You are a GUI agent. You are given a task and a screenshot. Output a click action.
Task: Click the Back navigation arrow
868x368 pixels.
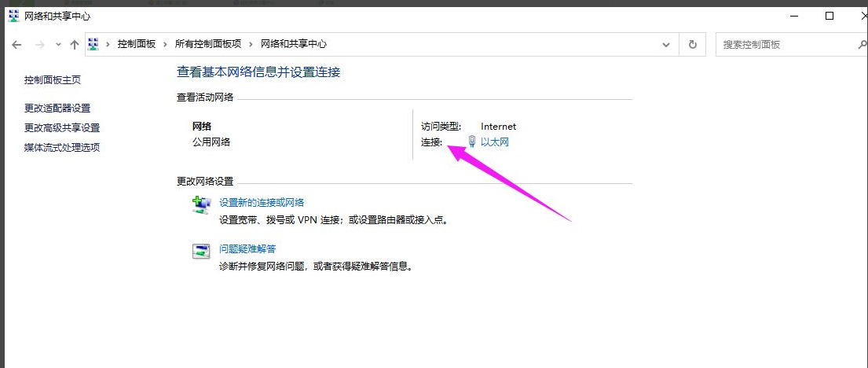16,45
